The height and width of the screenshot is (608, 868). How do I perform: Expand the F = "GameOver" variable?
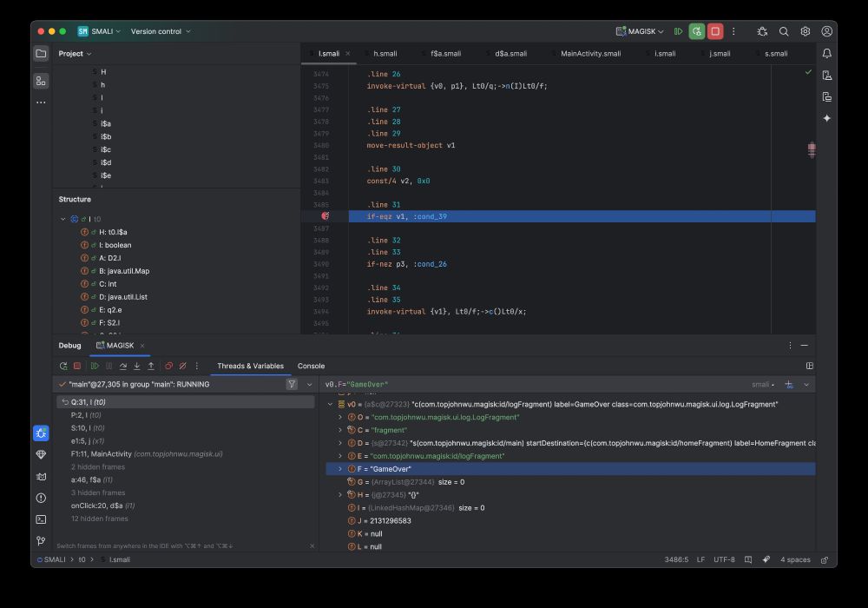point(340,469)
